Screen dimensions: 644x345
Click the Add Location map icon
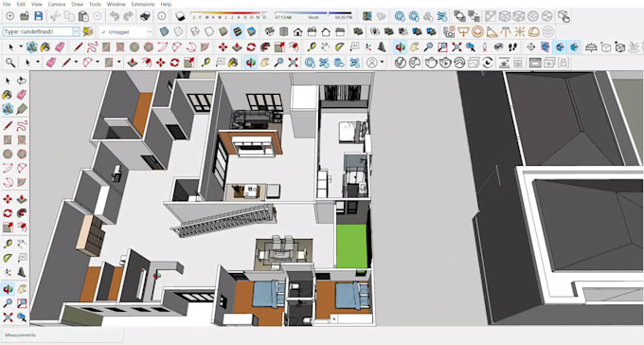point(367,16)
